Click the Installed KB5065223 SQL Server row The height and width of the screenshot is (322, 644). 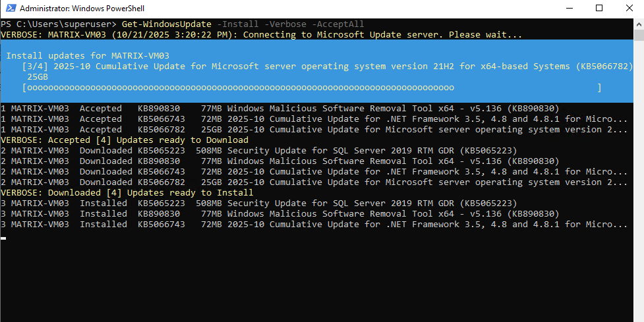click(x=264, y=203)
